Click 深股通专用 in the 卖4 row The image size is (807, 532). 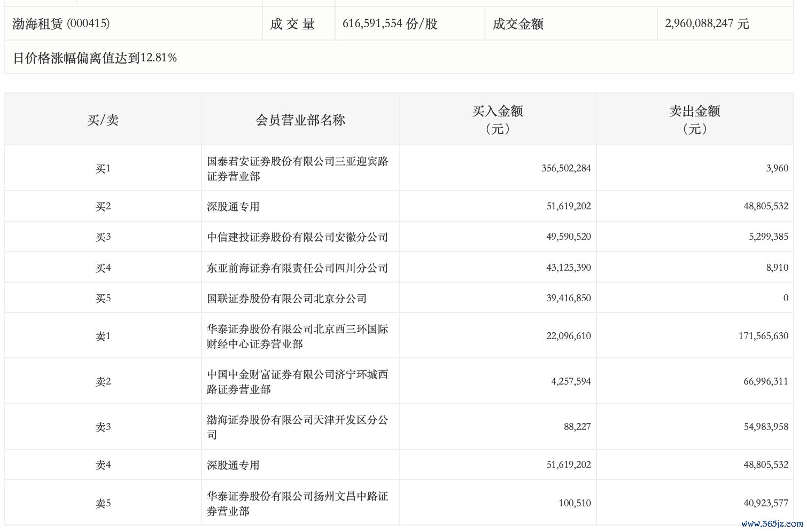pos(233,465)
